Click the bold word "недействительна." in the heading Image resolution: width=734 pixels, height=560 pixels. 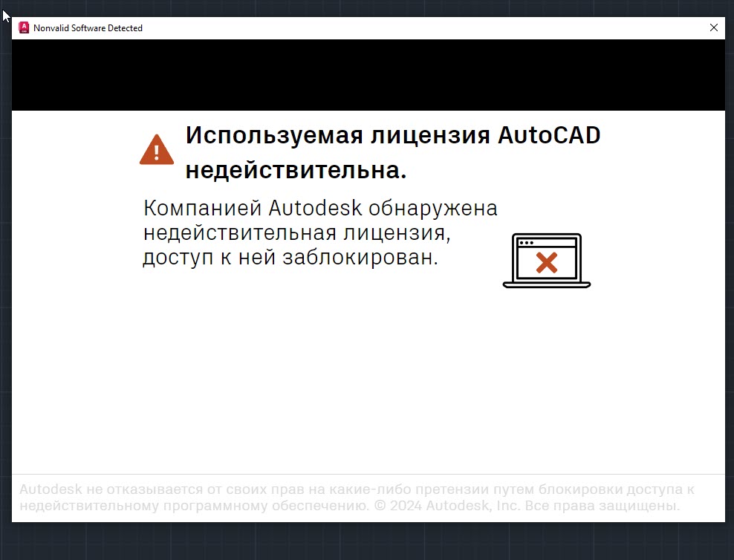(x=296, y=170)
